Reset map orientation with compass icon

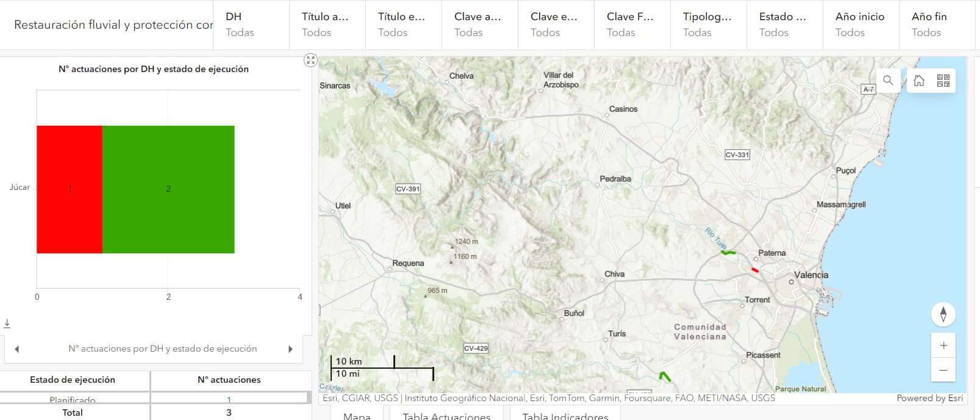[943, 314]
